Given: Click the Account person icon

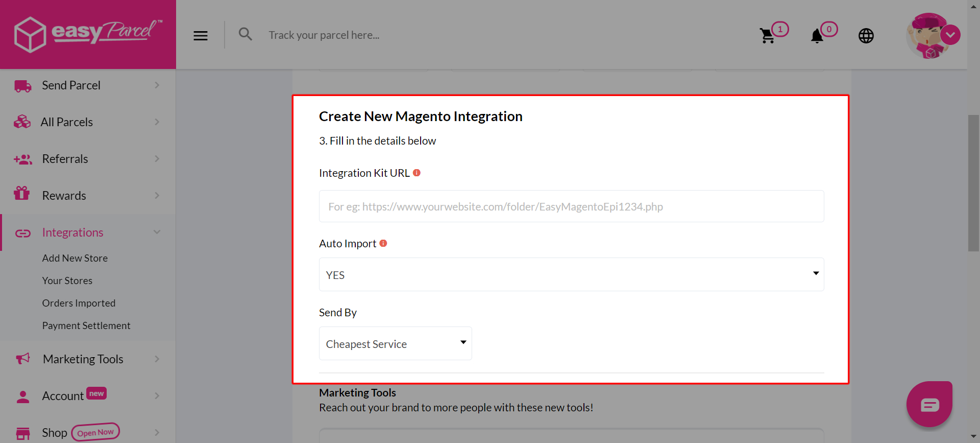Looking at the screenshot, I should [23, 397].
